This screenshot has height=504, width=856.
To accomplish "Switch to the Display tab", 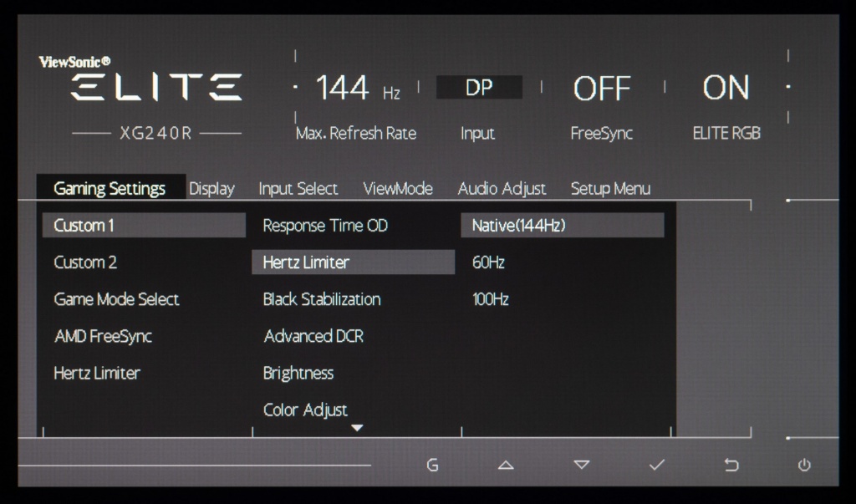I will 211,189.
